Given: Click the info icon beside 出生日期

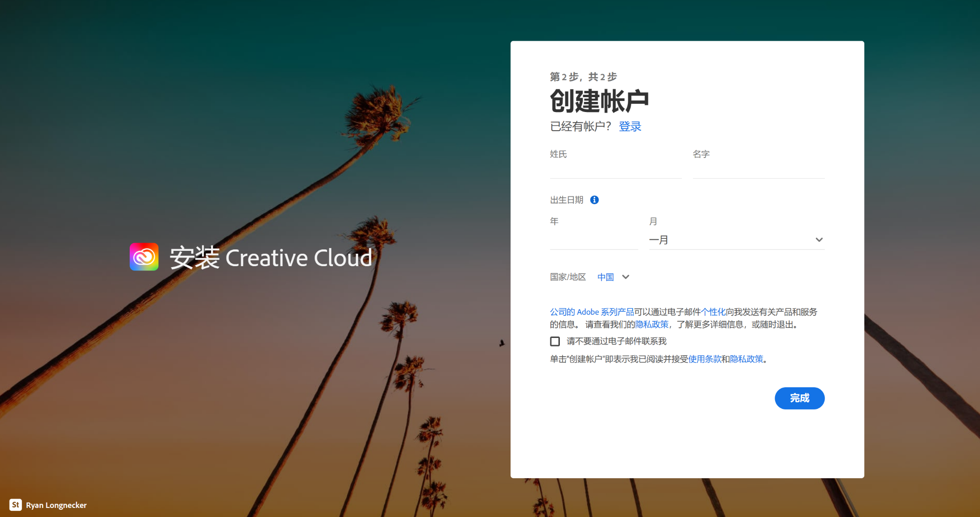Looking at the screenshot, I should point(595,200).
